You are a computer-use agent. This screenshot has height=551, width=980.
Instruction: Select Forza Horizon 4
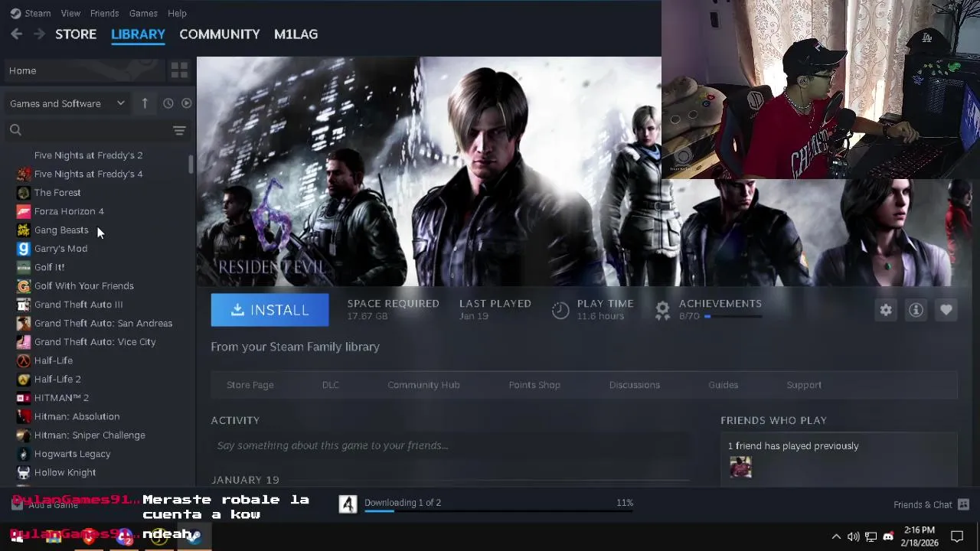[x=69, y=211]
